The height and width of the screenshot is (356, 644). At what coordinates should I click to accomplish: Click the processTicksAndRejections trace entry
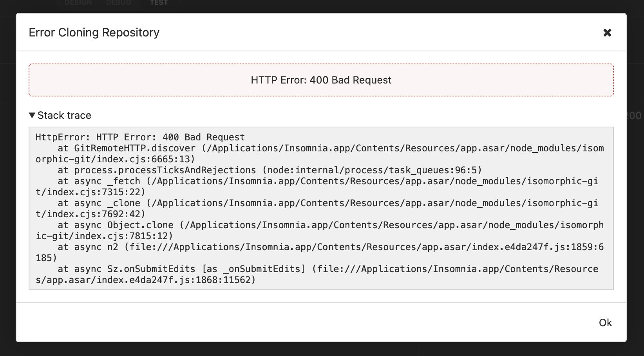pos(235,170)
